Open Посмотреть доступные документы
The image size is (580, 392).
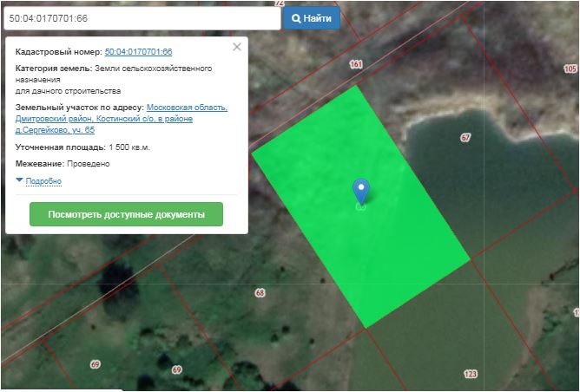point(126,214)
